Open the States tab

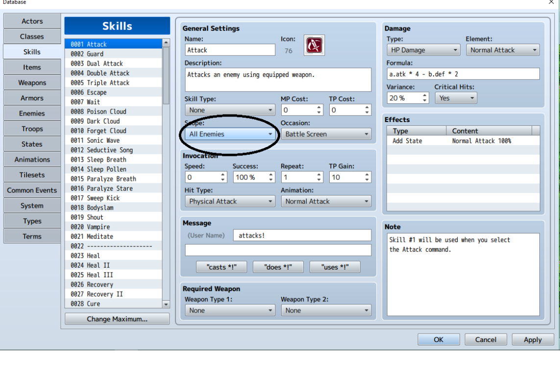pos(32,144)
